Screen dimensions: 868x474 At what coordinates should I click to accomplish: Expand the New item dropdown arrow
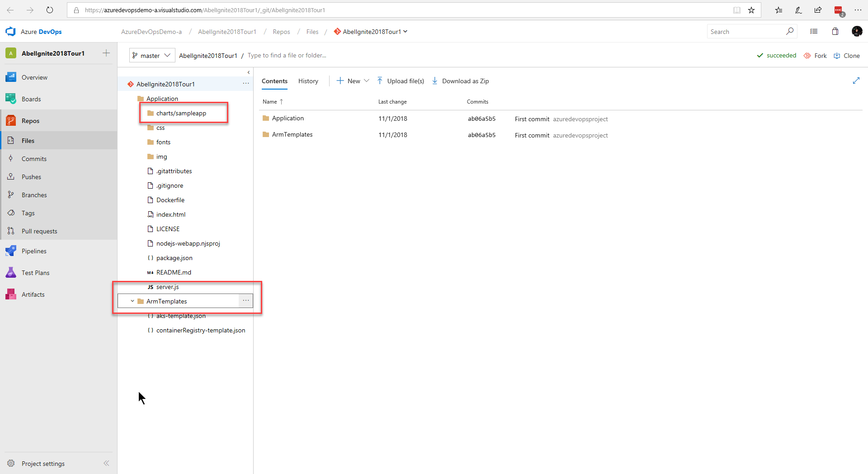point(367,81)
